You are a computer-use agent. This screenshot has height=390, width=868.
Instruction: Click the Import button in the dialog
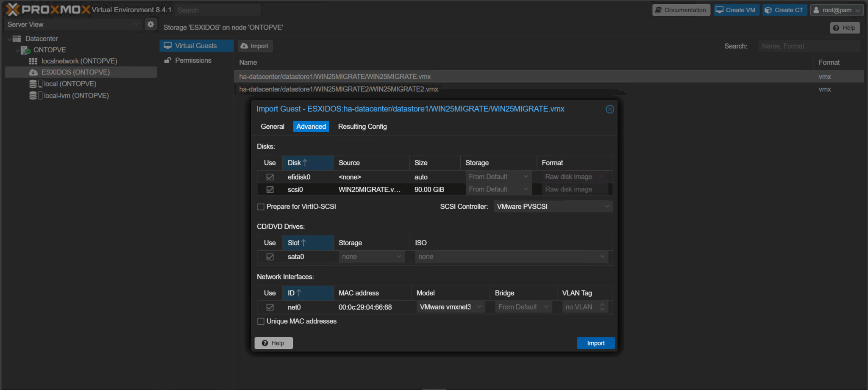(x=595, y=343)
